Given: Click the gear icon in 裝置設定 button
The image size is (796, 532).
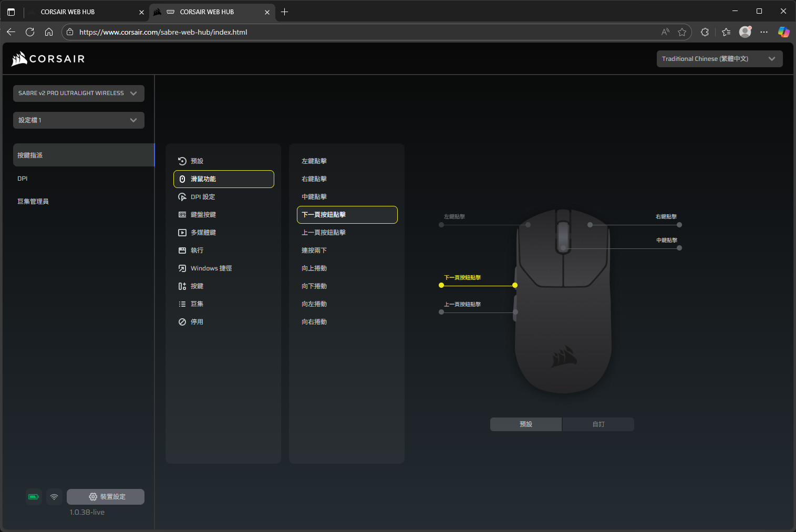Looking at the screenshot, I should pos(93,497).
